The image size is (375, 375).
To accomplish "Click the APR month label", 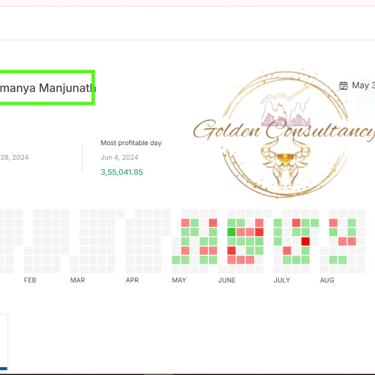I will [132, 280].
